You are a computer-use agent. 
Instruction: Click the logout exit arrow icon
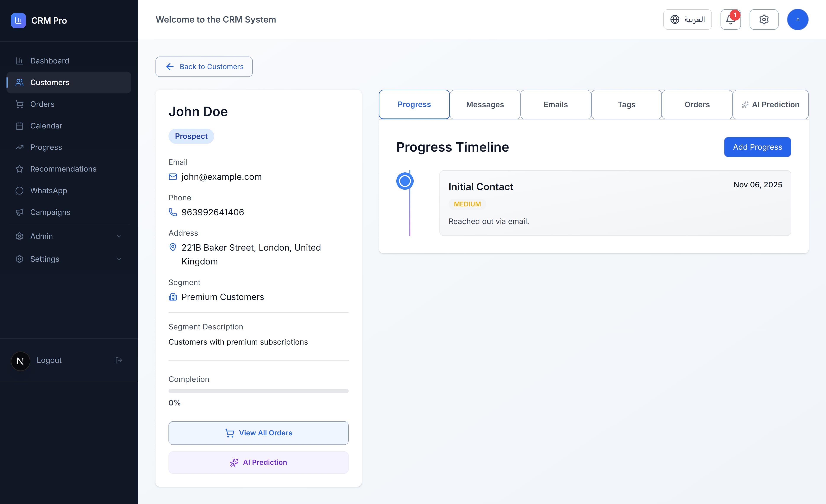(119, 360)
